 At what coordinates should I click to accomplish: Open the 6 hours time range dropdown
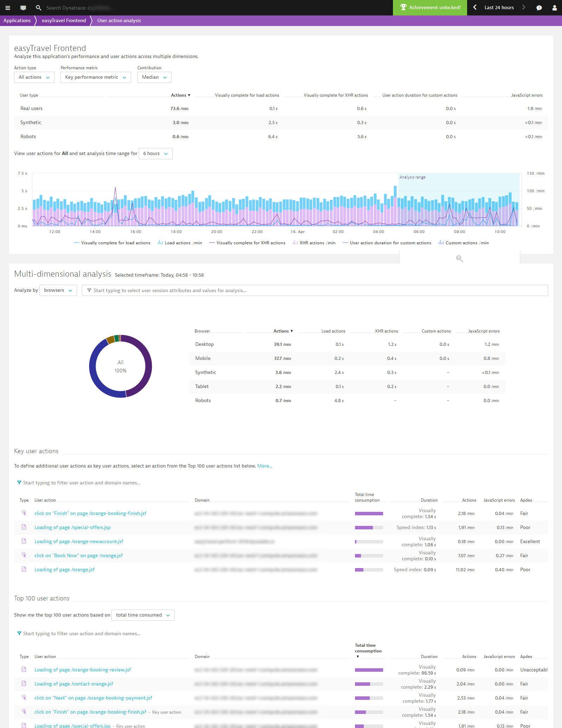tap(155, 154)
